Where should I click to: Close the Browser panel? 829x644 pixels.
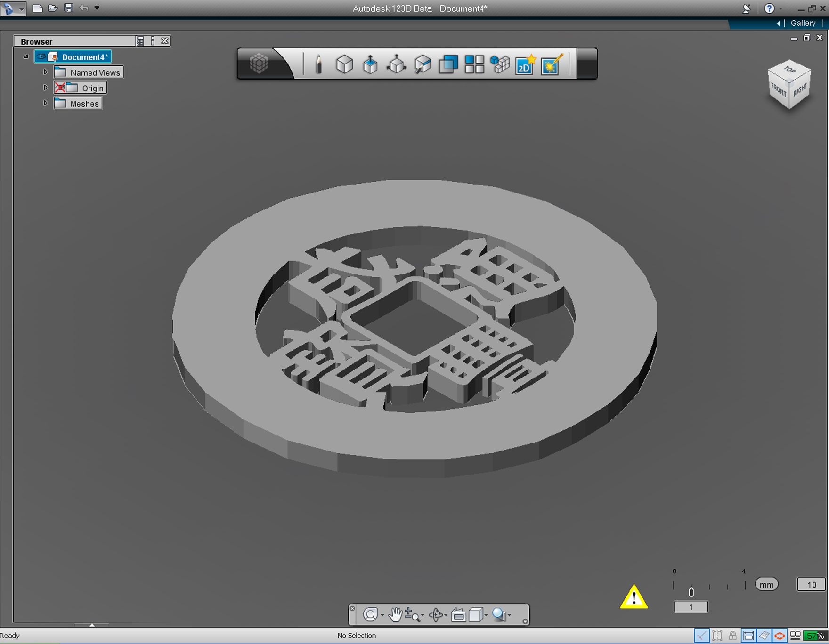coord(165,41)
